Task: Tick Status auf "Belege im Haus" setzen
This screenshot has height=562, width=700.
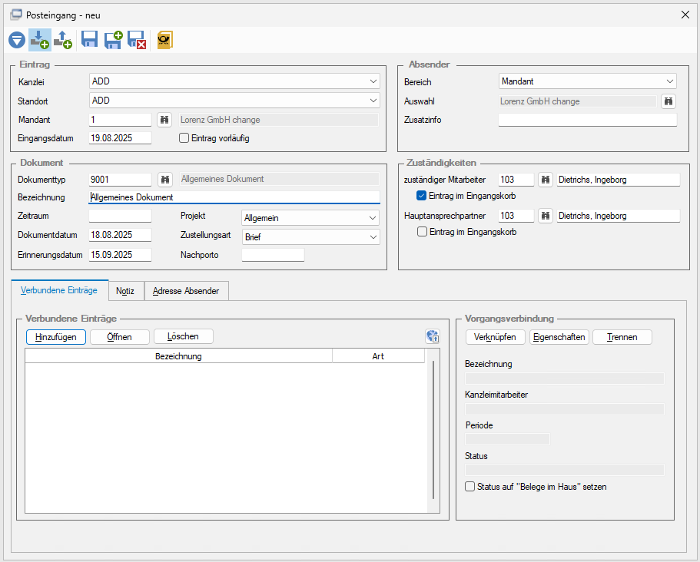Action: pyautogui.click(x=470, y=486)
